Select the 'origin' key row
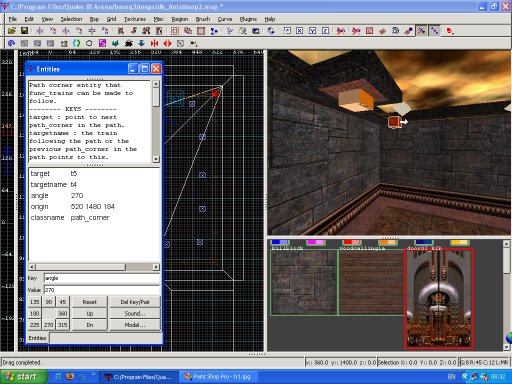 pyautogui.click(x=94, y=206)
